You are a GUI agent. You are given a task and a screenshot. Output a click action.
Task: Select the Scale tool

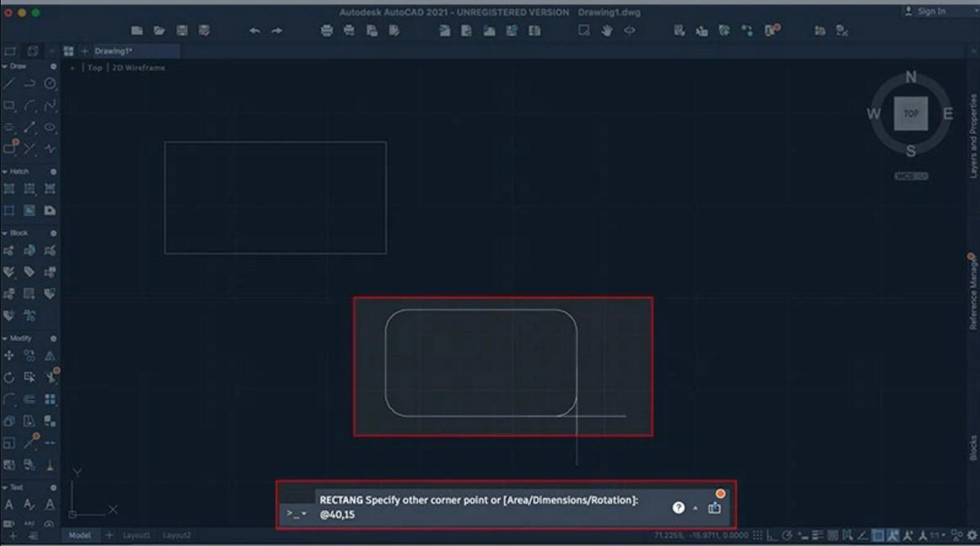(9, 444)
